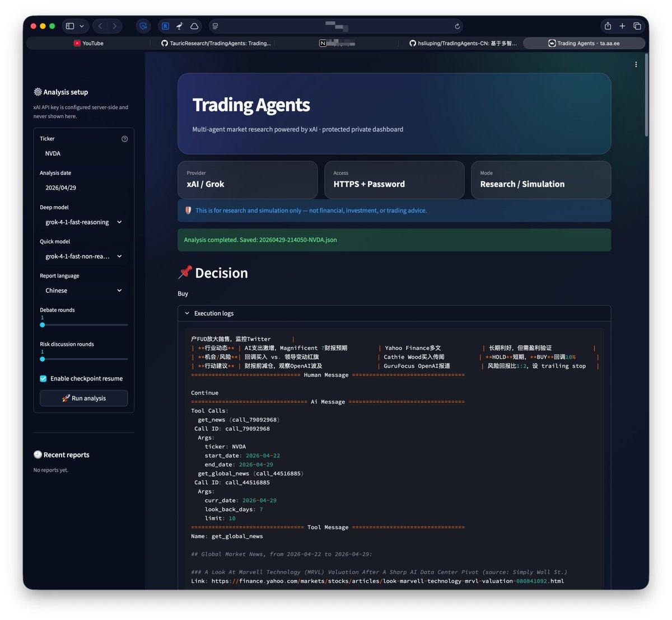Click the blue R extension icon
The width and height of the screenshot is (672, 620).
(165, 26)
